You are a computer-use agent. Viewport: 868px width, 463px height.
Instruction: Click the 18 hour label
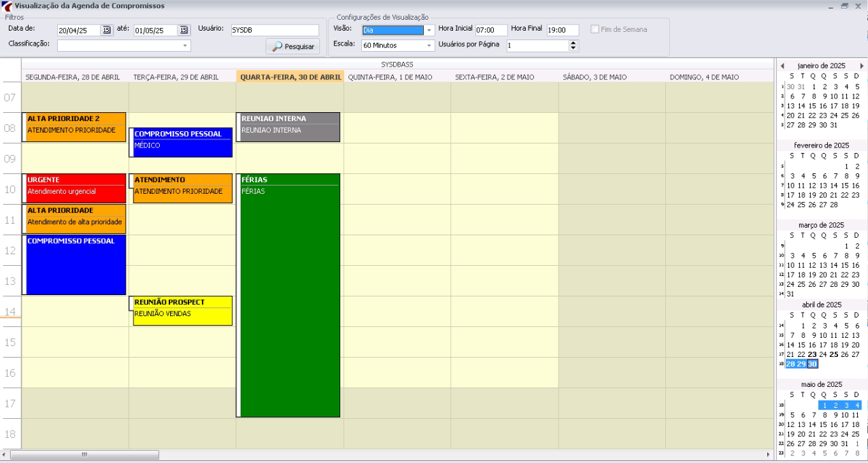(x=10, y=434)
